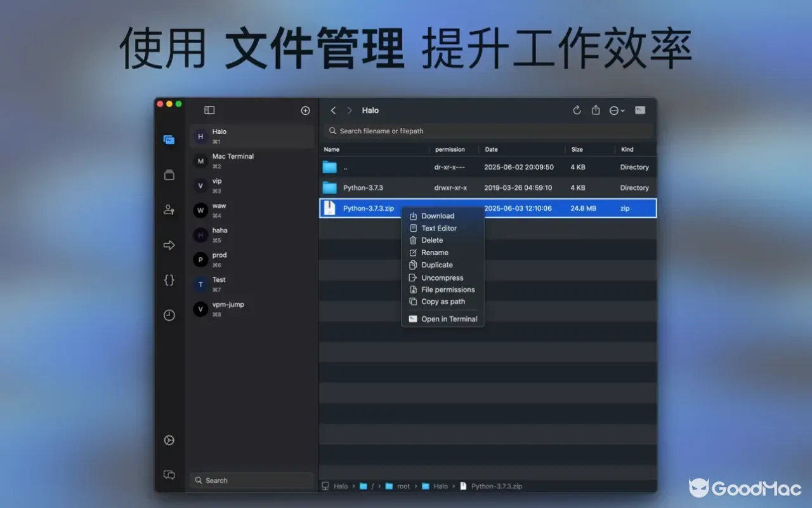Screen dimensions: 812x508
Task: Open the settings icon at rail bottom
Action: 169,440
